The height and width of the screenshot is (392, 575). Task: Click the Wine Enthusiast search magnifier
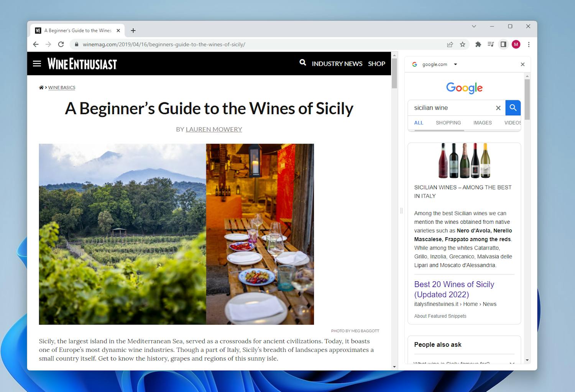click(302, 62)
